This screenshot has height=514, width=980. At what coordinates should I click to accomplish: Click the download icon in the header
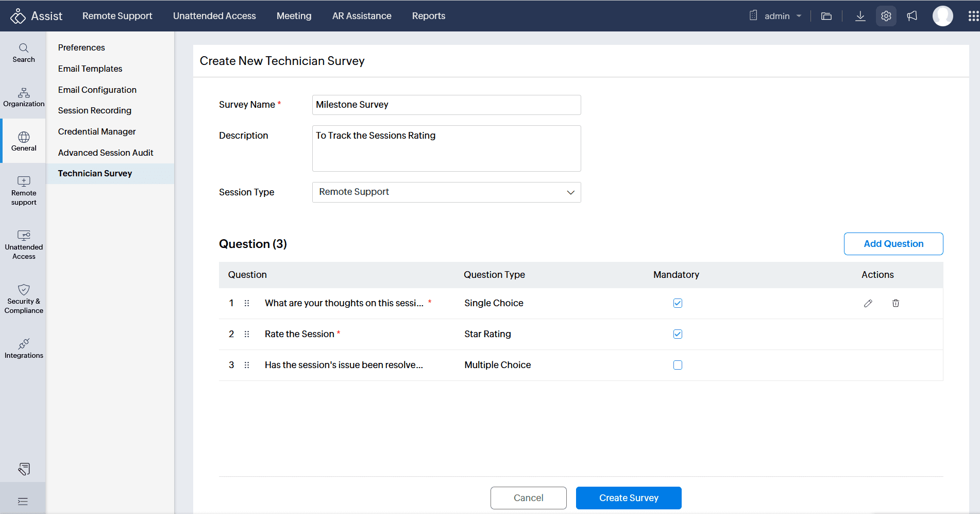860,16
